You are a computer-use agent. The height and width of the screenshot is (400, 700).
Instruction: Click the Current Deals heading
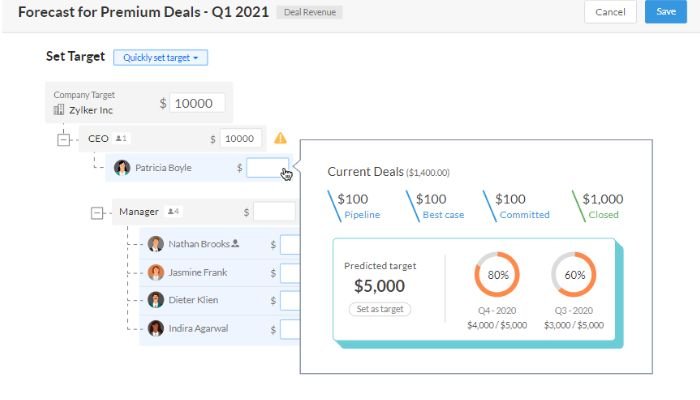click(x=366, y=172)
